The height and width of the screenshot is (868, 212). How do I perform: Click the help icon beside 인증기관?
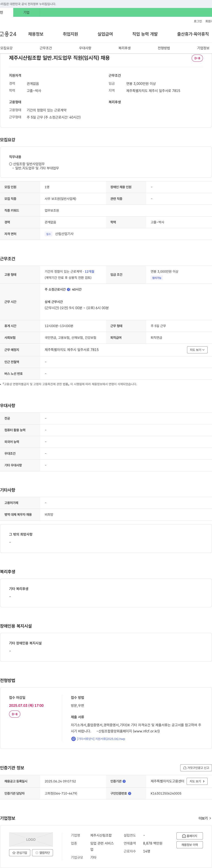tap(124, 781)
